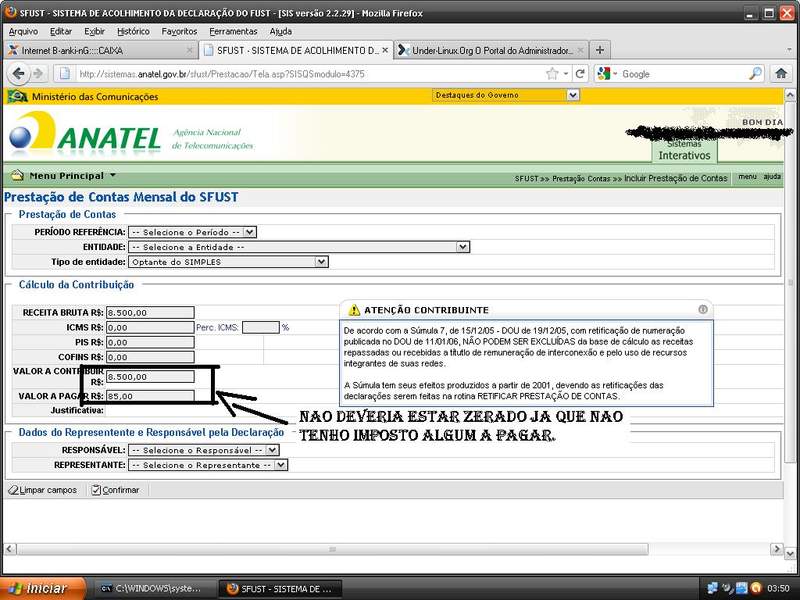Close the Internet Banking CAIXA tab
The width and height of the screenshot is (800, 600).
click(189, 51)
